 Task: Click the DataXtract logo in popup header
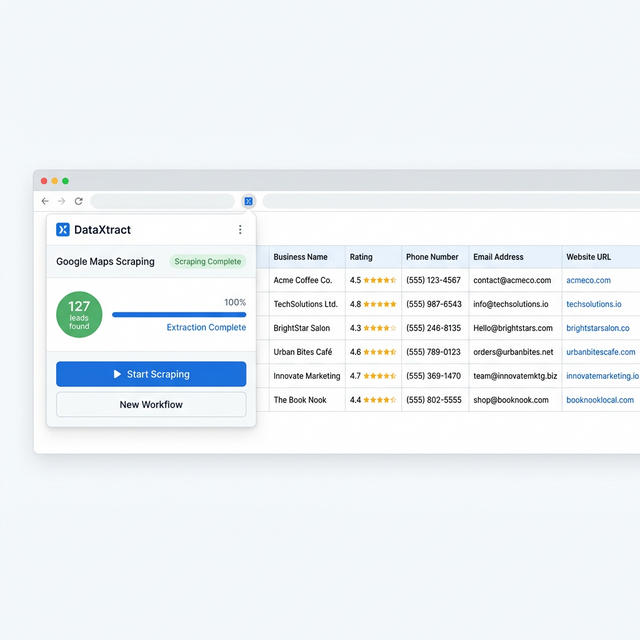coord(63,230)
